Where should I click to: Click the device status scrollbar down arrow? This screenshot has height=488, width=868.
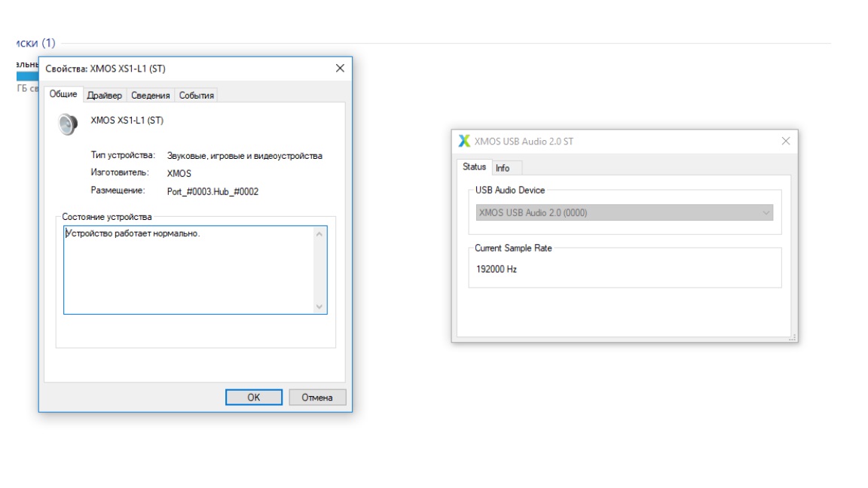coord(319,306)
